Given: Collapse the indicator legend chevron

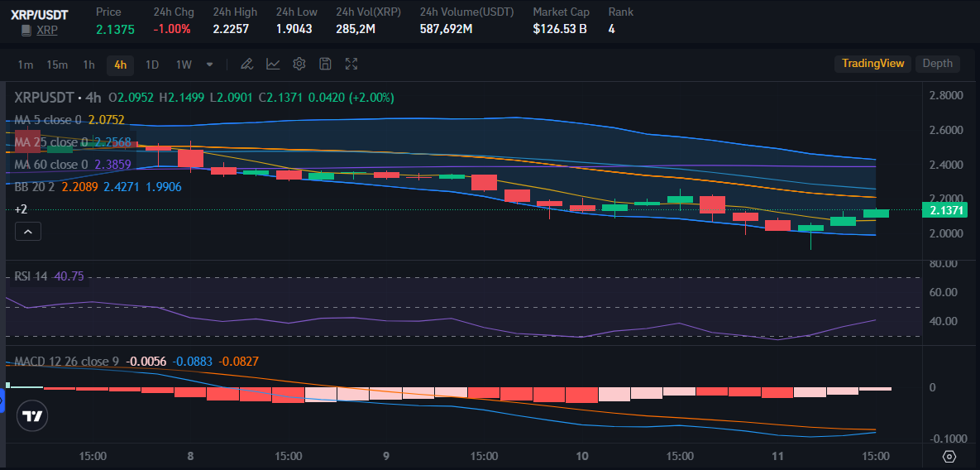Looking at the screenshot, I should point(28,232).
